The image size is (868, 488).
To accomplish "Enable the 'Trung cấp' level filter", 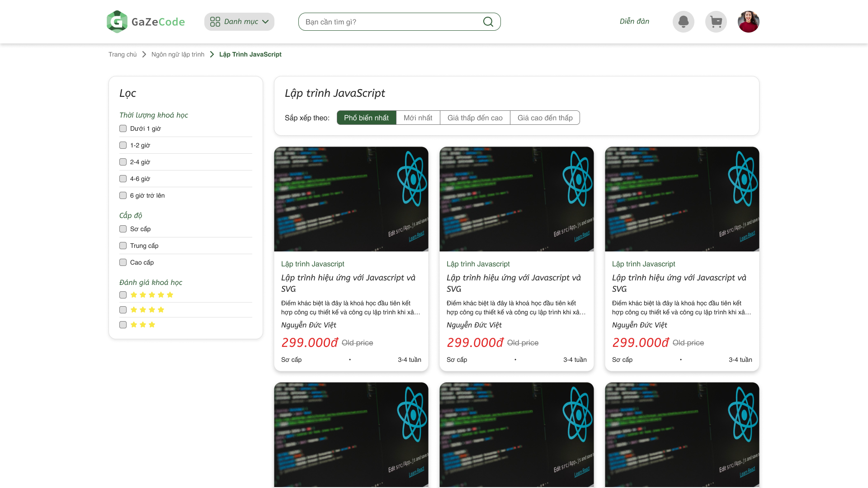I will pyautogui.click(x=123, y=246).
